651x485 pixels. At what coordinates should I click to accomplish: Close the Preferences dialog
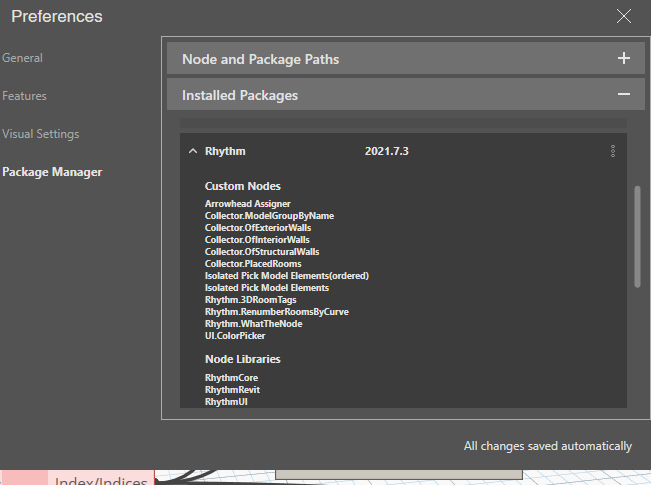click(624, 17)
